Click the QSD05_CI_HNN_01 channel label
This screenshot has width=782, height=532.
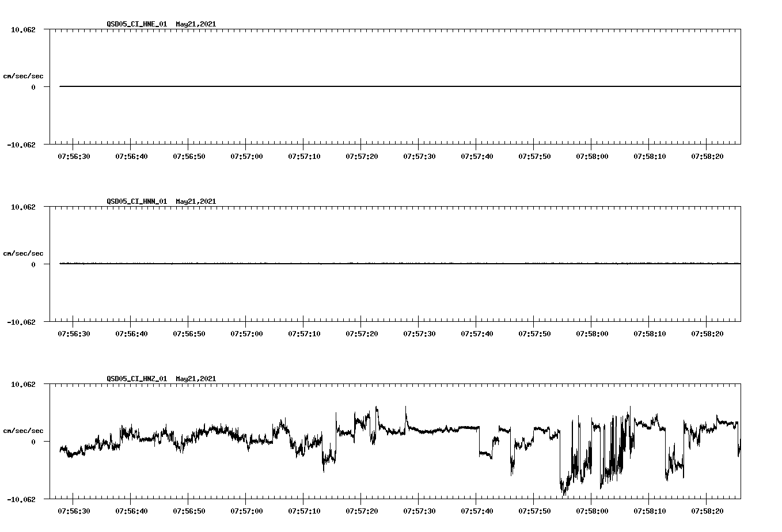[x=137, y=202]
